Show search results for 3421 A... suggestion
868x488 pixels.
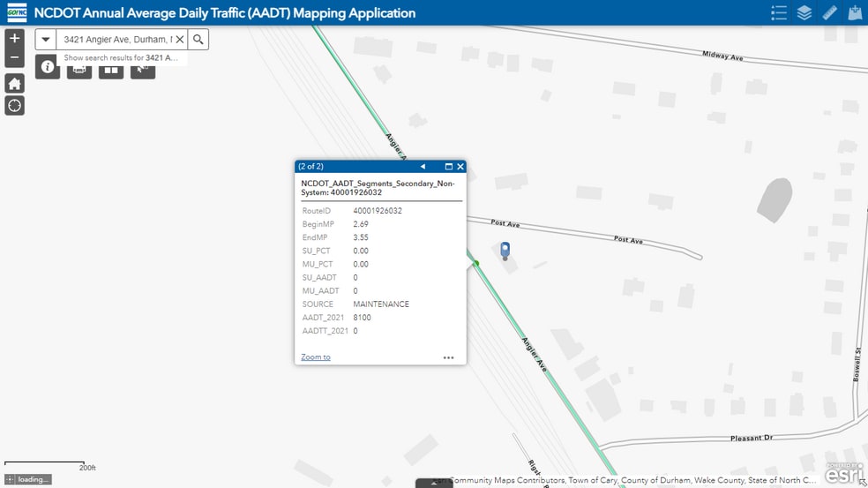click(x=121, y=57)
